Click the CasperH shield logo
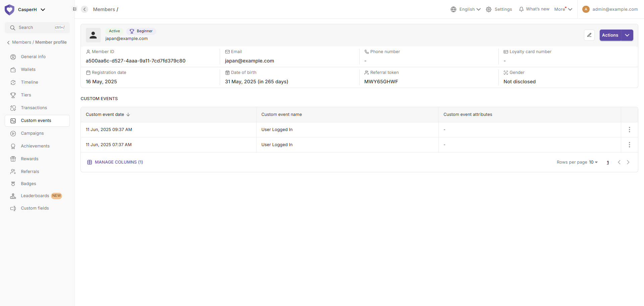Viewport: 644px width, 306px height. 9,10
